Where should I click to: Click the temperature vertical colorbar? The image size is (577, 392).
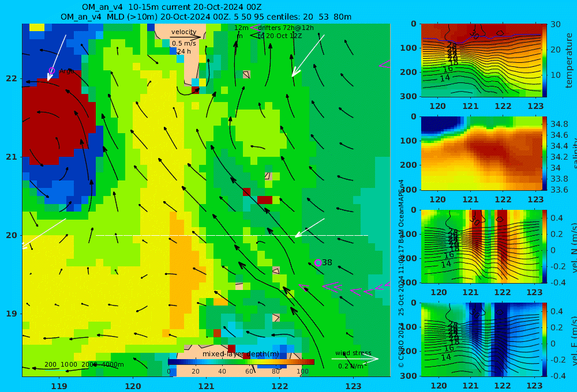545,61
